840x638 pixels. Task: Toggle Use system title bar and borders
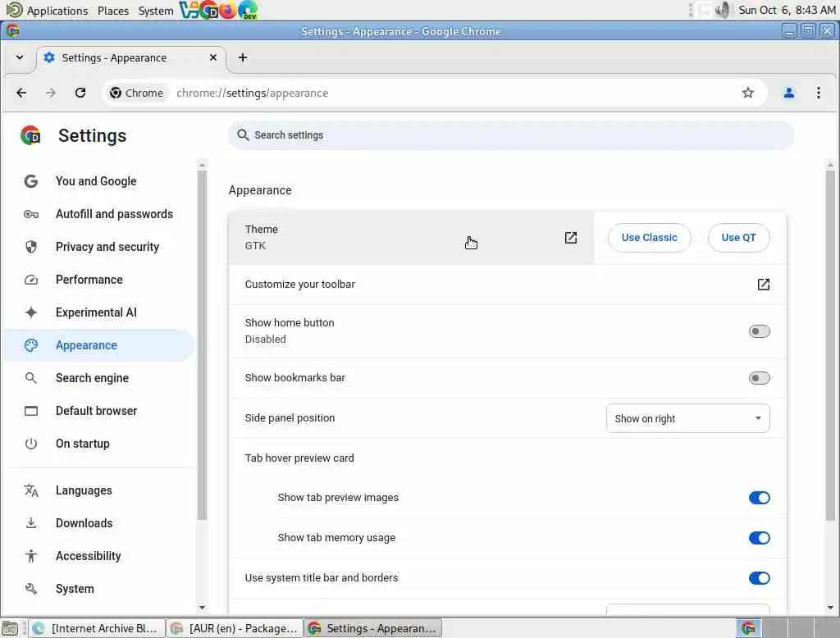pos(759,578)
